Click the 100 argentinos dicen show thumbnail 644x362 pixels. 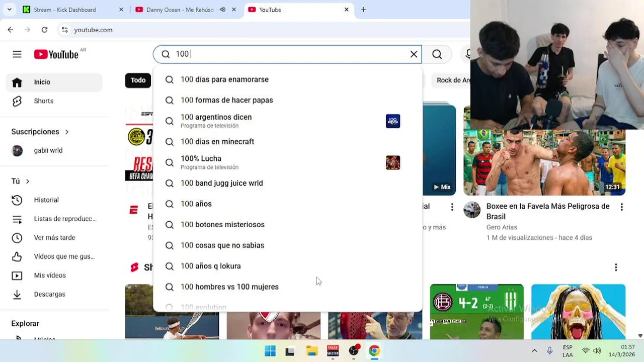393,121
